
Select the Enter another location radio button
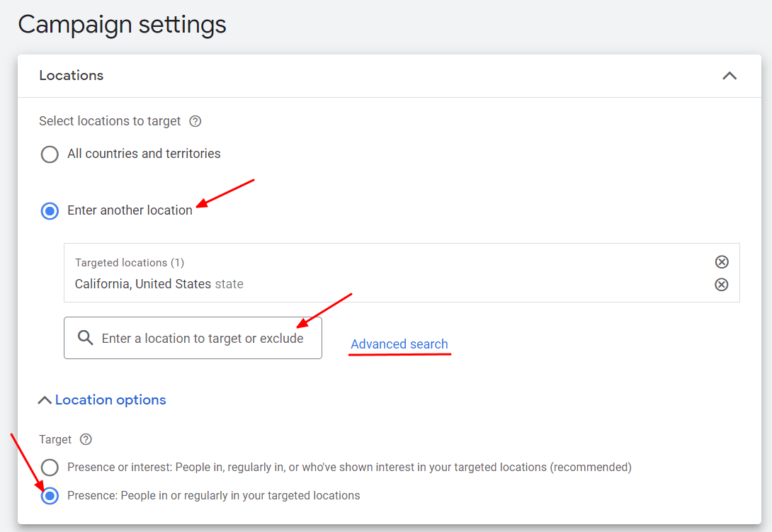point(50,210)
